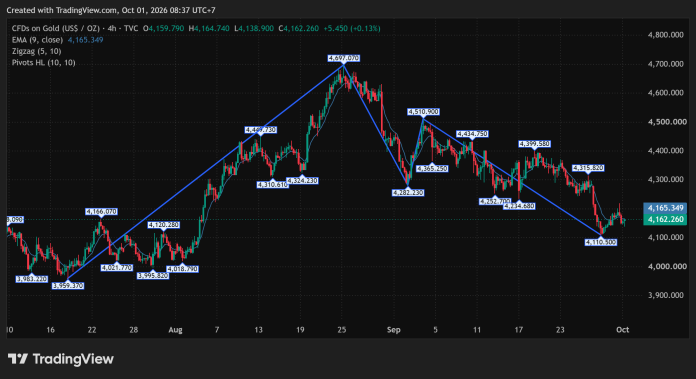Click the 3,900.000 price axis label
Screen dimensions: 696x379
[x=665, y=295]
